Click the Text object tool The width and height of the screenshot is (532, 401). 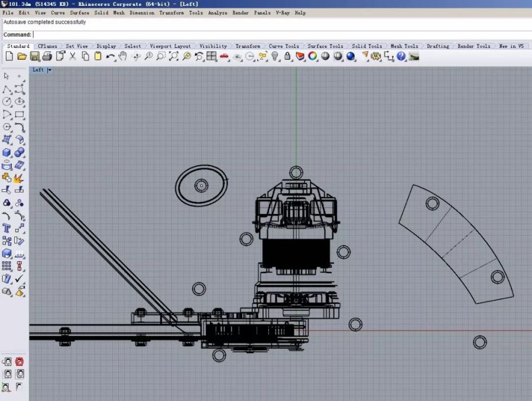(x=7, y=228)
